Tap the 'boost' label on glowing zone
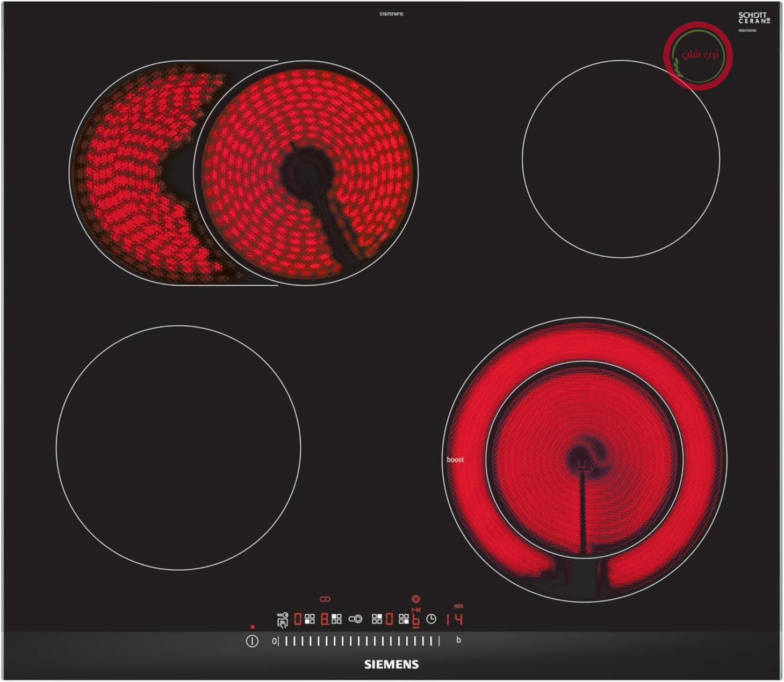 pos(455,460)
